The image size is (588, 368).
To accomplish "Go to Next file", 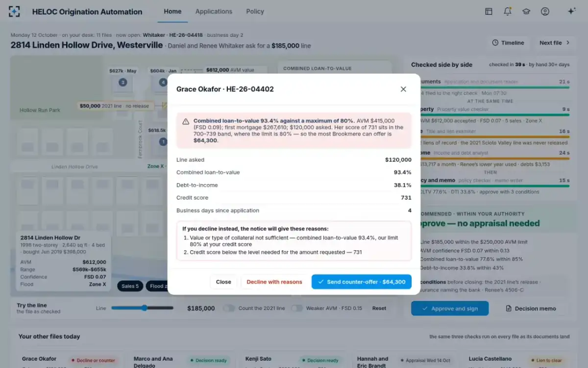I will 554,43.
